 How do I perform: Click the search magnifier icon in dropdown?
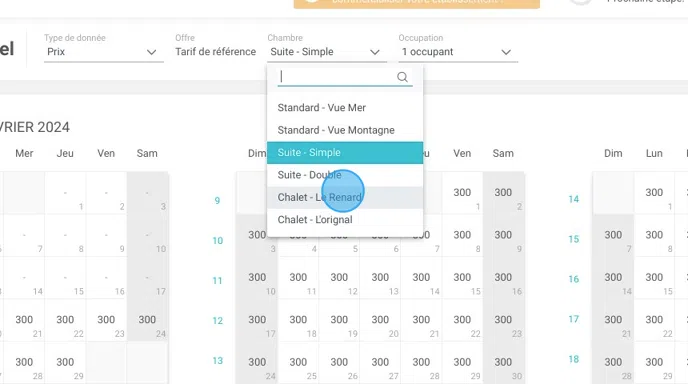pyautogui.click(x=402, y=77)
